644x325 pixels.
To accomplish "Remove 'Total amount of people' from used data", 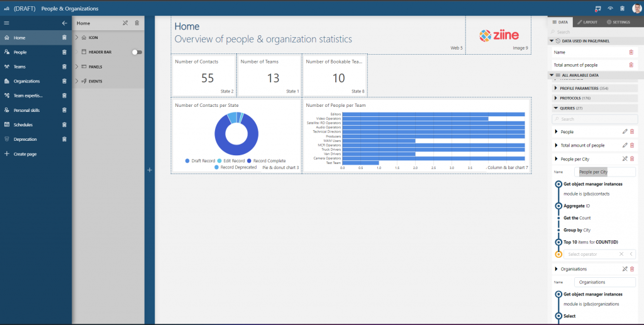I will (631, 65).
